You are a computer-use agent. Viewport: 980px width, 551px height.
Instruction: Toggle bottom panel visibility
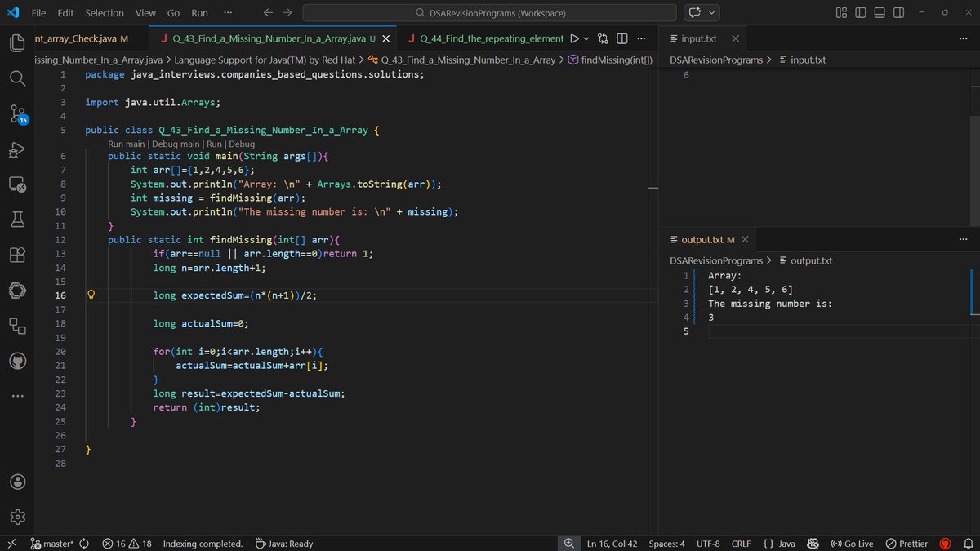(880, 13)
